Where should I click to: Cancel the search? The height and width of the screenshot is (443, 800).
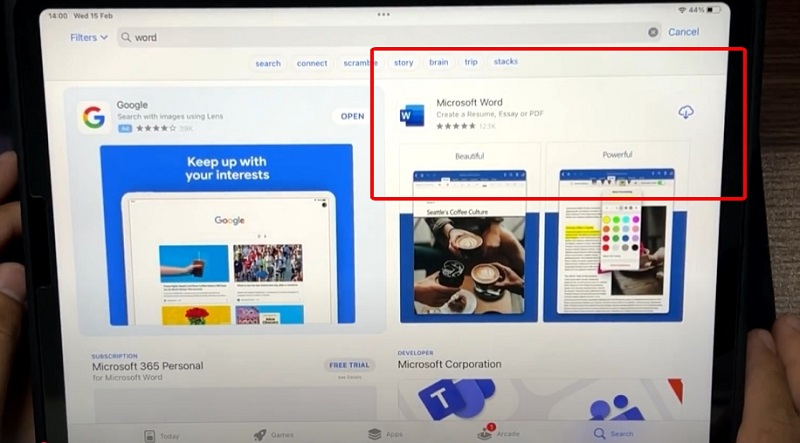pyautogui.click(x=683, y=32)
